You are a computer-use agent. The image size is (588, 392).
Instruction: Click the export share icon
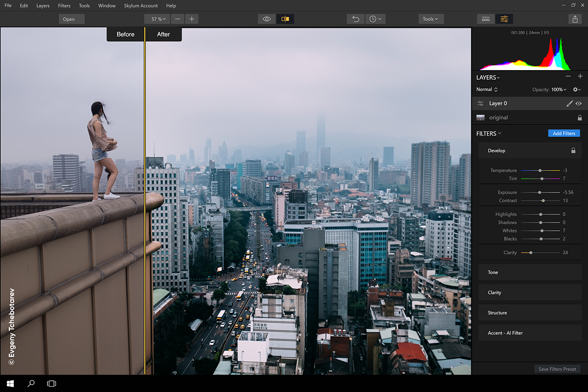coord(575,19)
